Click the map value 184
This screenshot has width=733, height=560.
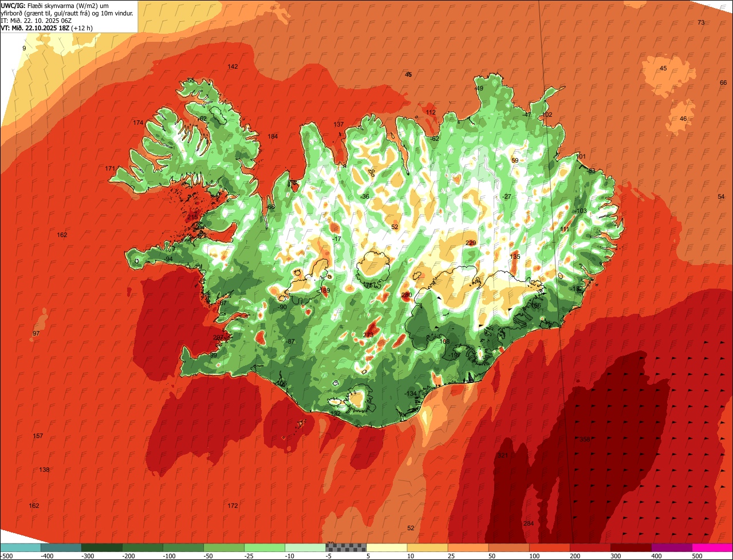[273, 136]
